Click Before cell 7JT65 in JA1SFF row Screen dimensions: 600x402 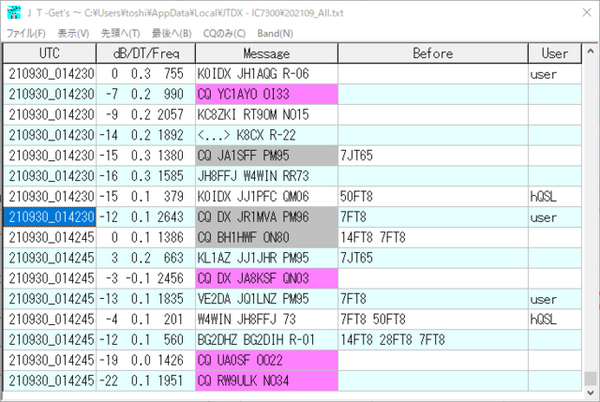pyautogui.click(x=433, y=156)
